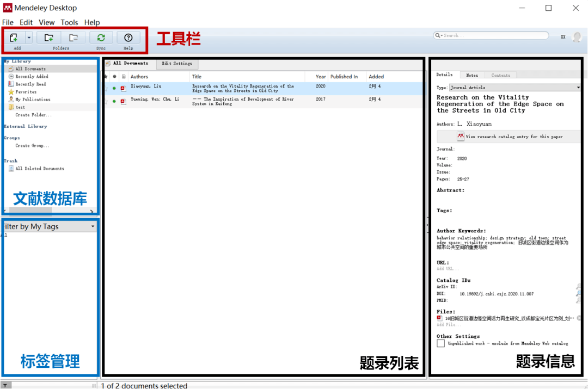Open the Add button dropdown arrow

(29, 38)
